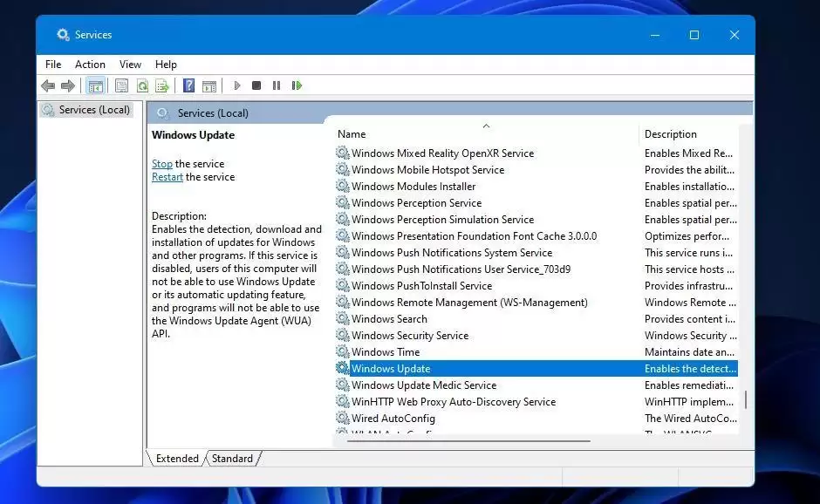
Task: Click the Pause Service toolbar icon
Action: [277, 85]
